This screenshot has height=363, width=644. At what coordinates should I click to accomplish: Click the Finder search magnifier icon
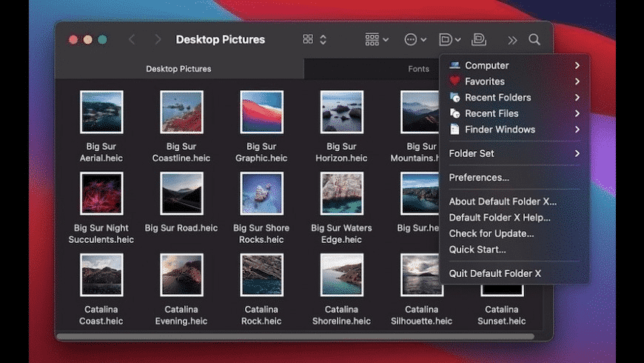point(534,39)
